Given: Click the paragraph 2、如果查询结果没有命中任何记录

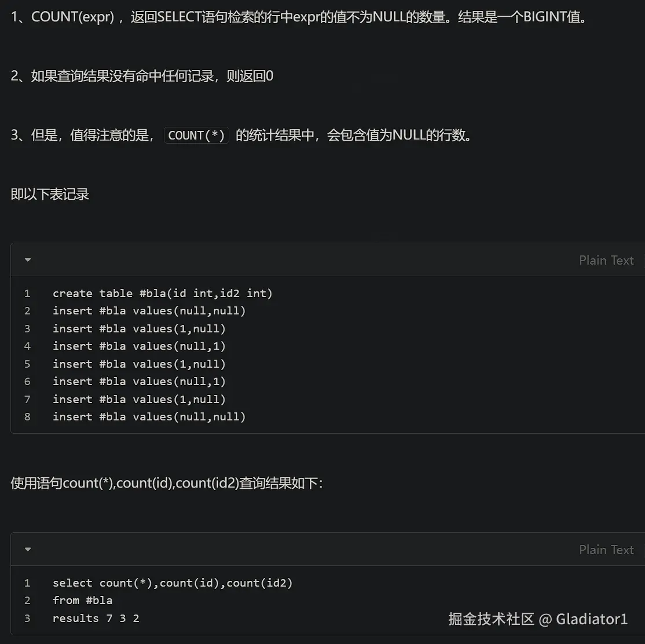Looking at the screenshot, I should (x=142, y=76).
